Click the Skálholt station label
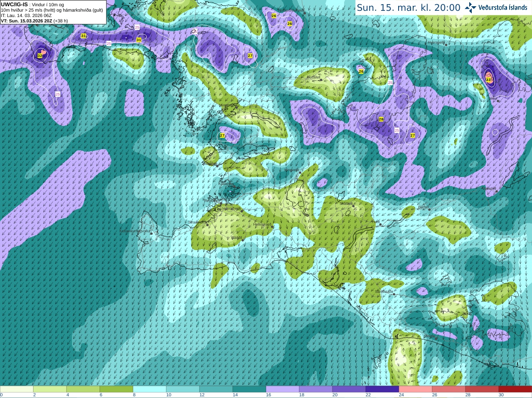The width and height of the screenshot is (532, 398). 346,204
